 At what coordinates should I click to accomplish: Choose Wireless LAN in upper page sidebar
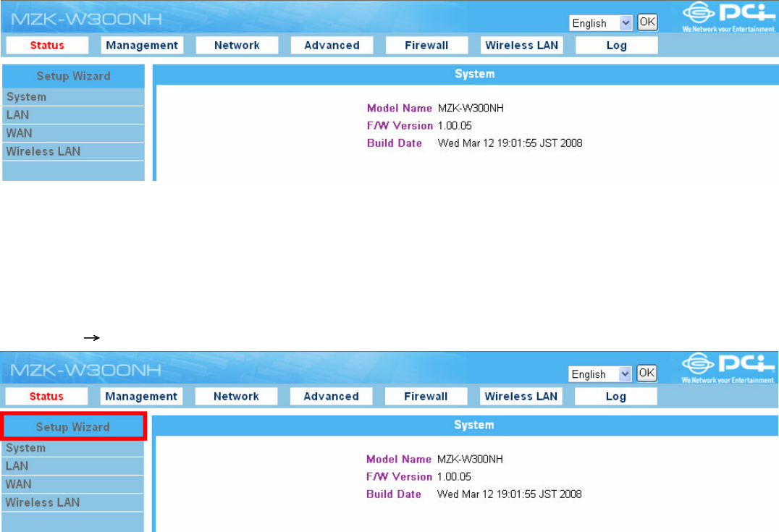coord(74,151)
